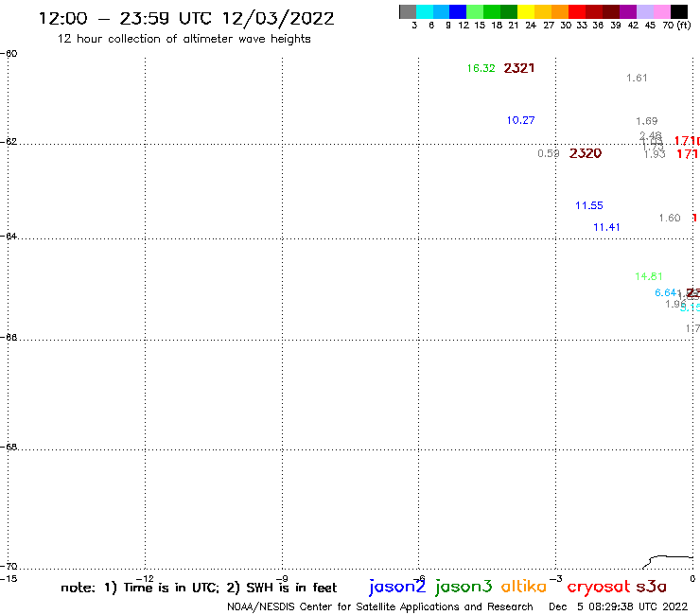This screenshot has height=615, width=700.
Task: Click the gray wave height reading 1.61
Action: coord(637,78)
